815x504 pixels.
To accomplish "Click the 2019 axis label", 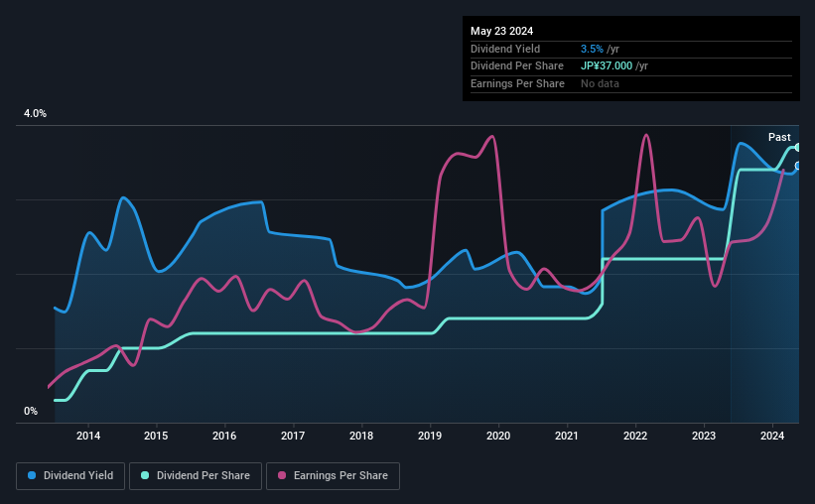I will (430, 436).
